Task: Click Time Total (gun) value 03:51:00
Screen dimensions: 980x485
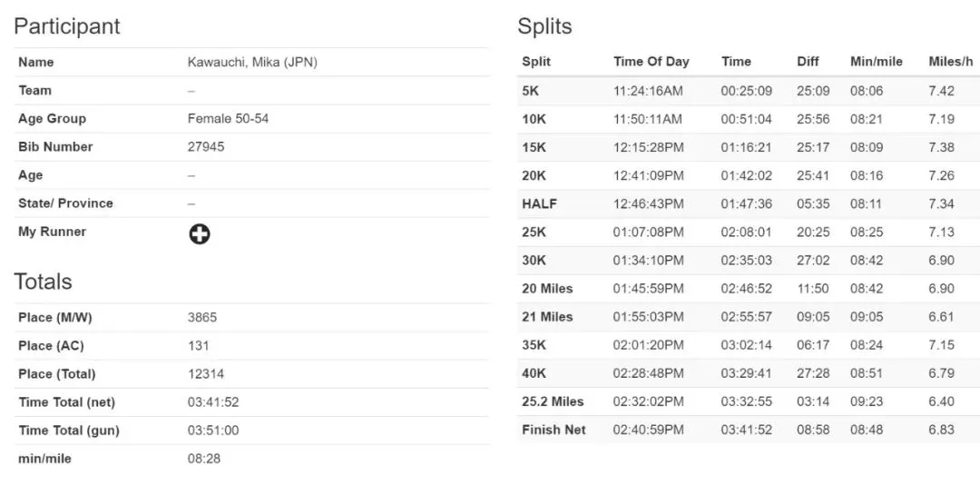Action: [x=213, y=431]
